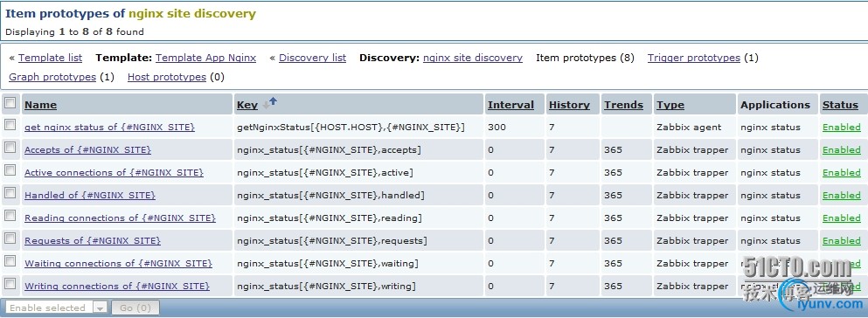Toggle Enabled status of Handled item
The image size is (868, 318).
click(842, 195)
